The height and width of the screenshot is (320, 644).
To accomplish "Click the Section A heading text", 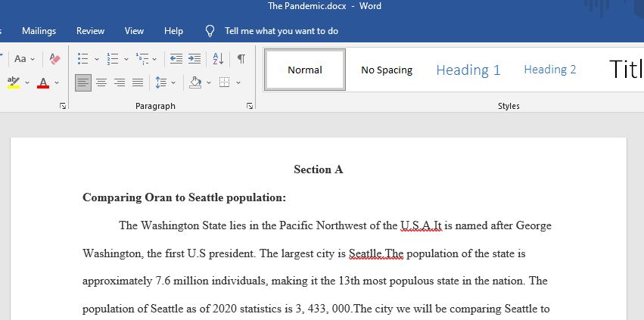I will pos(319,169).
